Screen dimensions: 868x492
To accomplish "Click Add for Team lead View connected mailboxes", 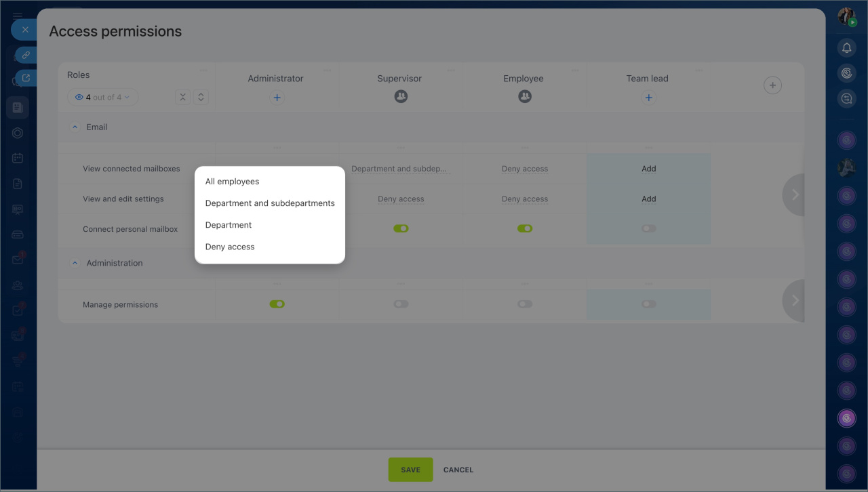I will pyautogui.click(x=648, y=169).
